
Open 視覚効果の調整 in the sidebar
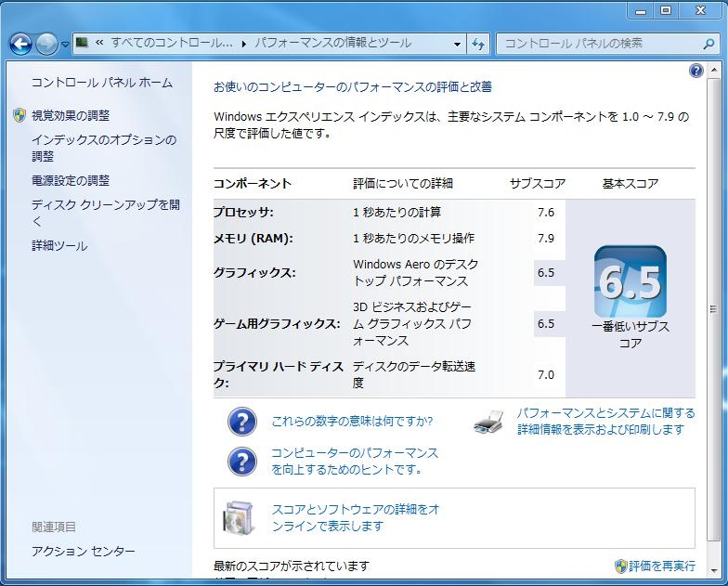(71, 116)
